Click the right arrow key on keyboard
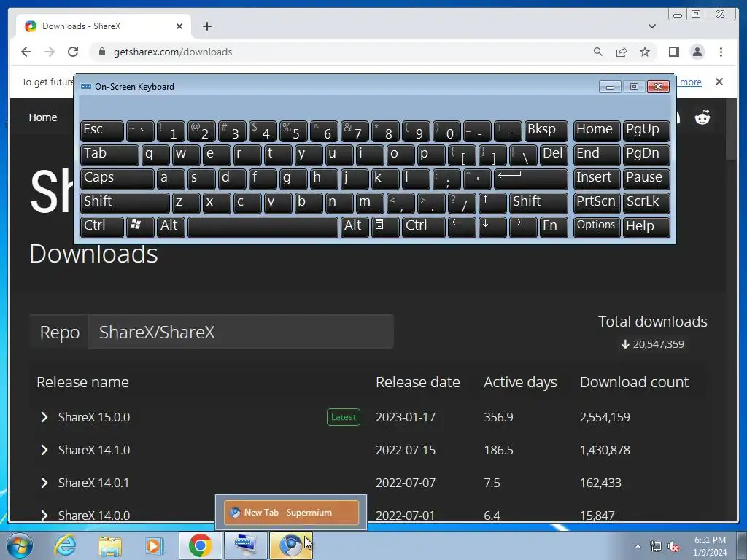 (x=522, y=227)
